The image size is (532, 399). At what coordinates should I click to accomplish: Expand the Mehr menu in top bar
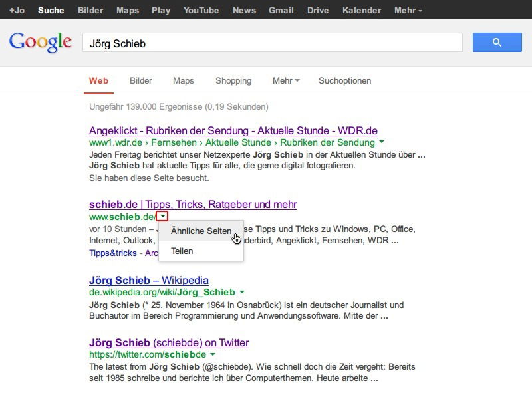click(408, 10)
